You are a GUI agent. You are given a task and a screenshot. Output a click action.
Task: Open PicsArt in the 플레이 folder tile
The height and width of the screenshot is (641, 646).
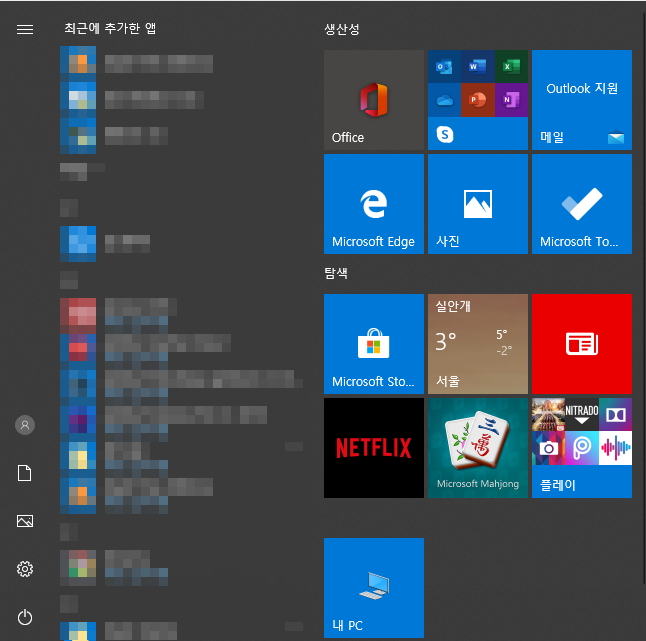tap(582, 448)
